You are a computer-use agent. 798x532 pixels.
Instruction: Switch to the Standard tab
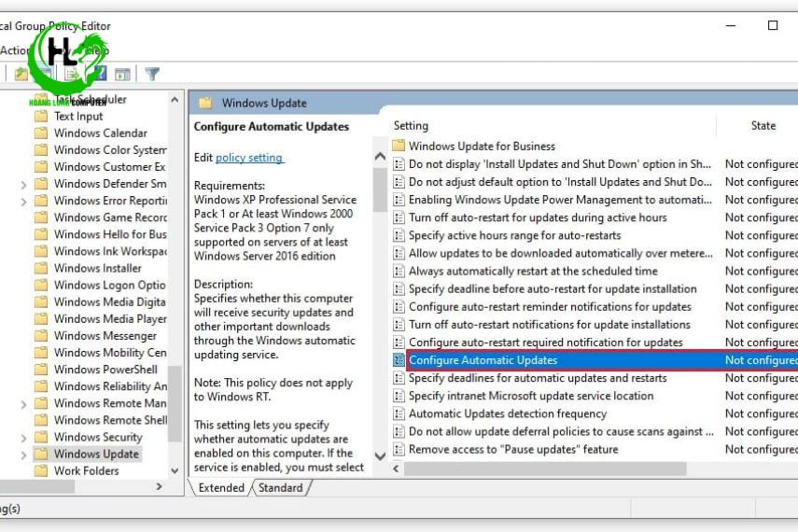coord(280,488)
